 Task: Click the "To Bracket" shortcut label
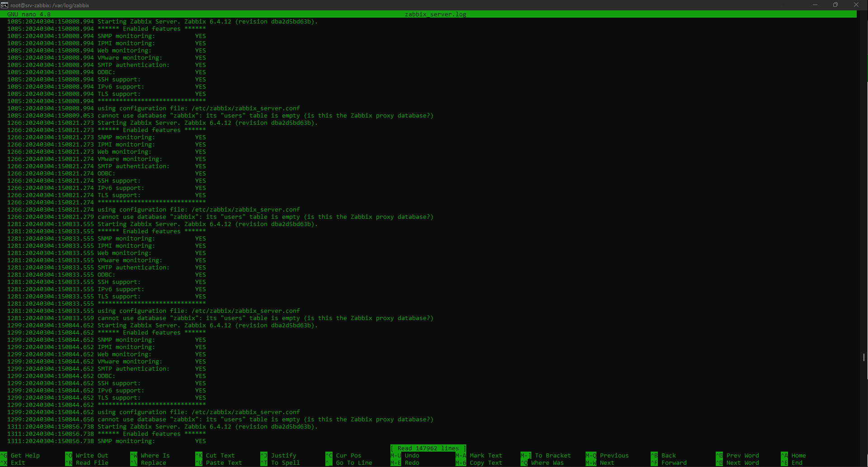click(x=553, y=456)
